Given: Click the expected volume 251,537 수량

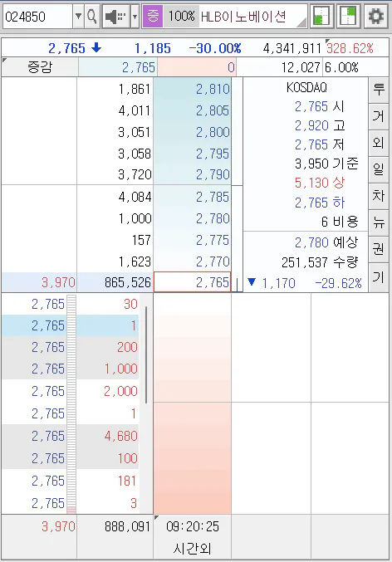Looking at the screenshot, I should point(320,262).
